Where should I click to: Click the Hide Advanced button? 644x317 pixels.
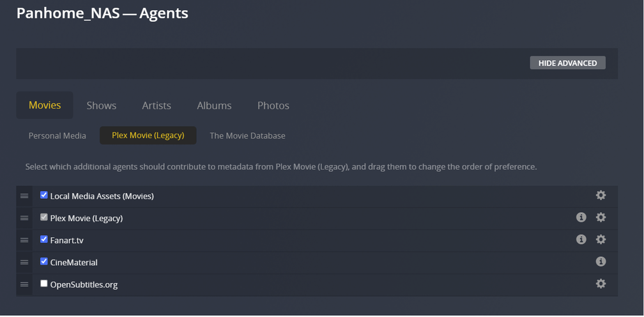click(567, 63)
